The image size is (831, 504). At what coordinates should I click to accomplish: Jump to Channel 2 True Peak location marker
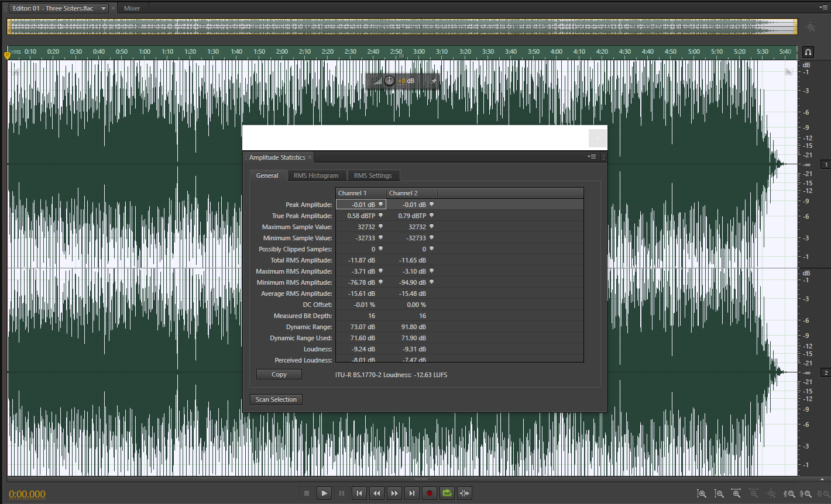point(431,215)
